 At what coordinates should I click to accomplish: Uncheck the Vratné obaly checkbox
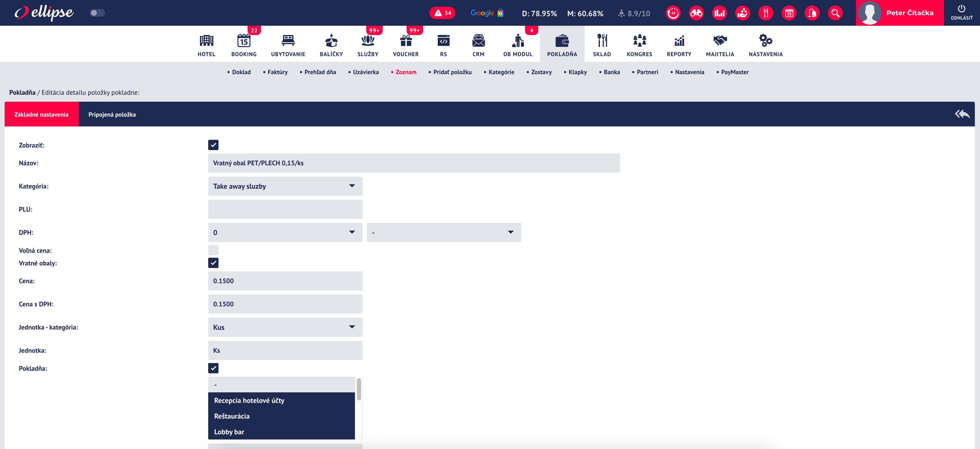[x=213, y=263]
